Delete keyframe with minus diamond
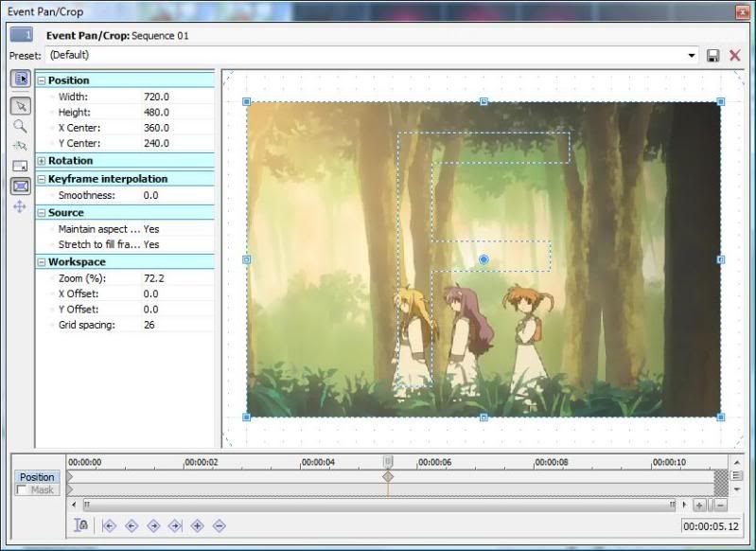Screen dimensions: 756x551 click(220, 525)
